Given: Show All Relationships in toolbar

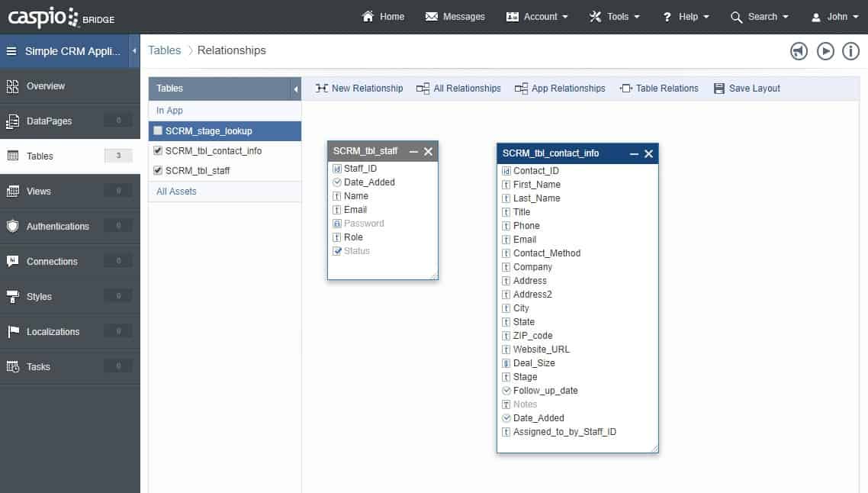Looking at the screenshot, I should 423,89.
